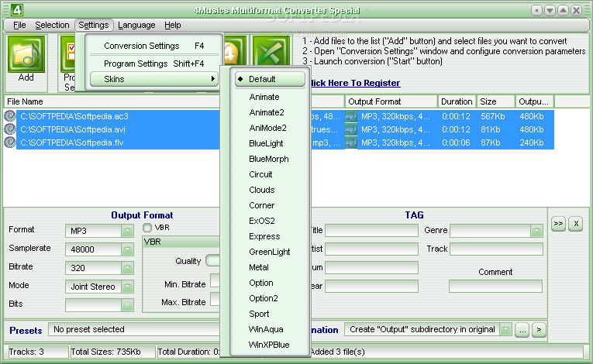The width and height of the screenshot is (593, 364).
Task: Open the Mode dropdown showing Joint Stereo
Action: 127,286
